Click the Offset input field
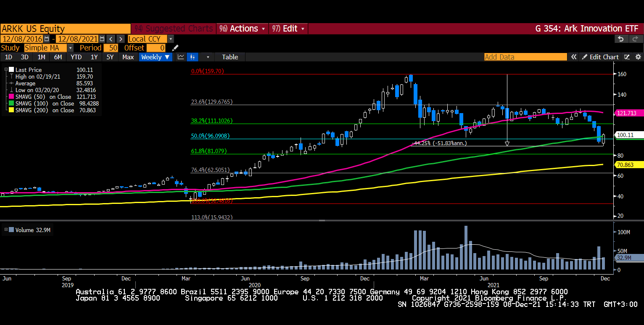The image size is (644, 325). [x=156, y=48]
